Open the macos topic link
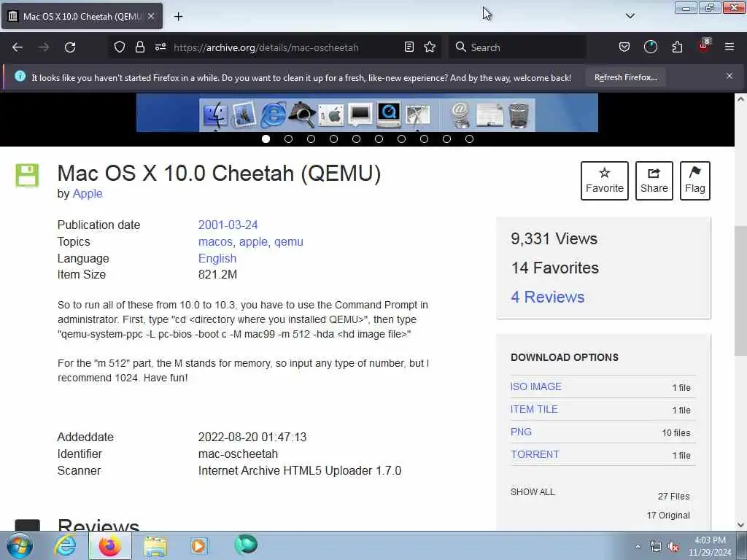 [215, 241]
